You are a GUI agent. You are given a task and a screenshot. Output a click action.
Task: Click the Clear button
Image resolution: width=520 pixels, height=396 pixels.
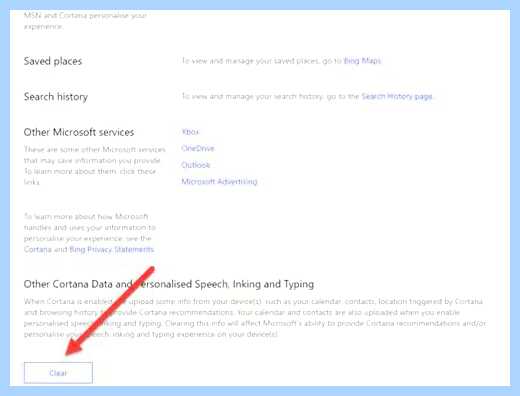pos(58,373)
